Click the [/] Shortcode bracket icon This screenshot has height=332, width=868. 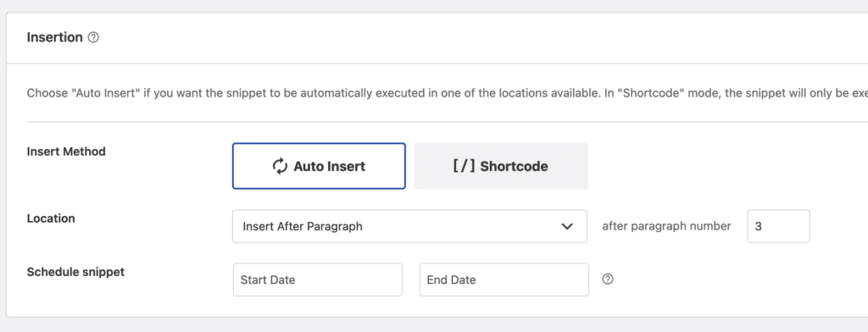pyautogui.click(x=464, y=166)
